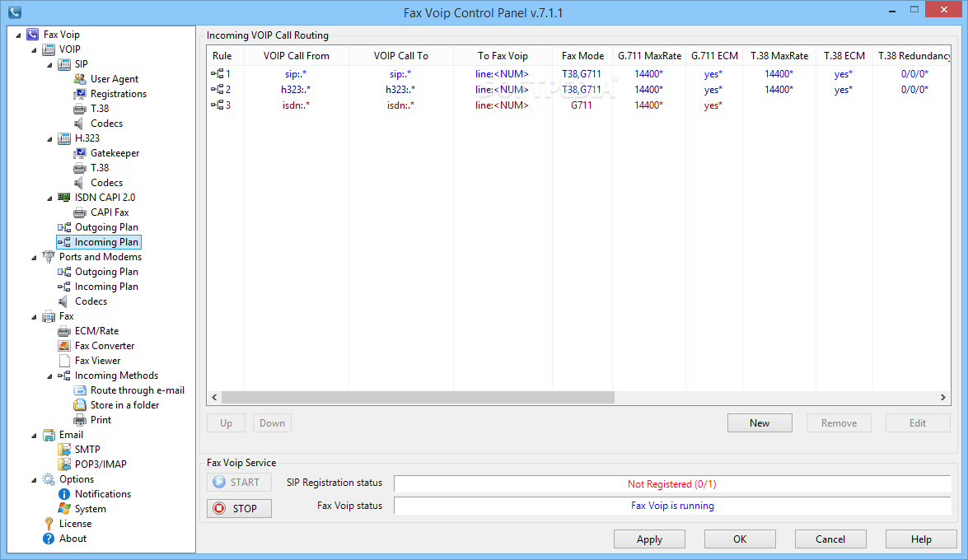Click the Fax Mode column header
The height and width of the screenshot is (560, 968).
[x=582, y=55]
